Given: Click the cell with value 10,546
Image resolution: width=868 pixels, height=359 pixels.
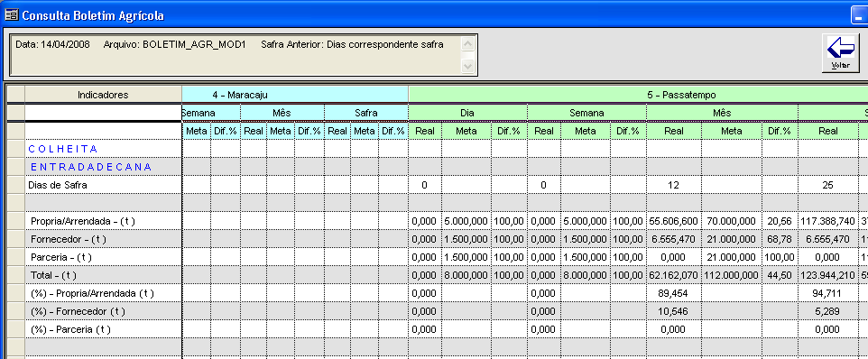Looking at the screenshot, I should click(674, 311).
